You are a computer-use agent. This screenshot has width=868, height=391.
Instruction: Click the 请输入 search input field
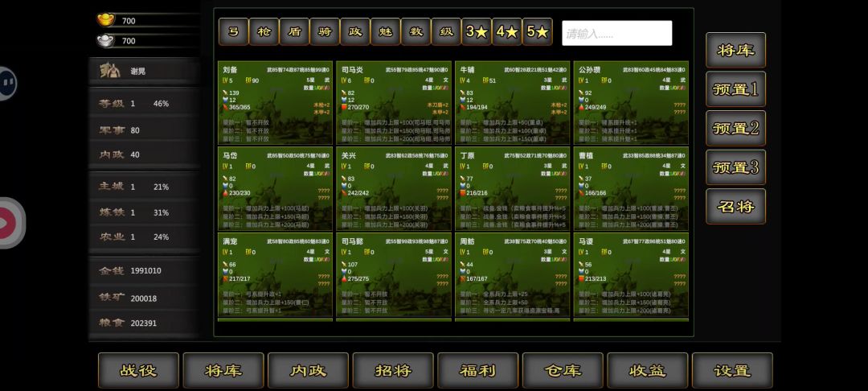point(616,34)
